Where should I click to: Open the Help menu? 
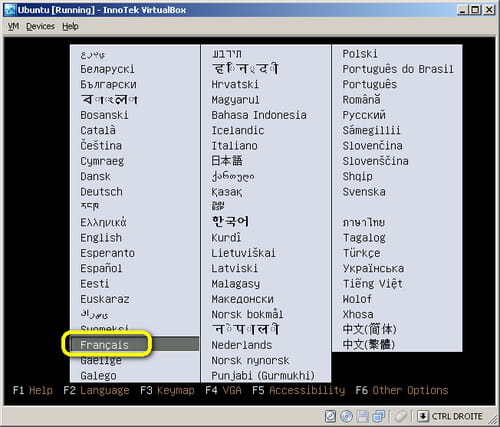click(x=70, y=26)
